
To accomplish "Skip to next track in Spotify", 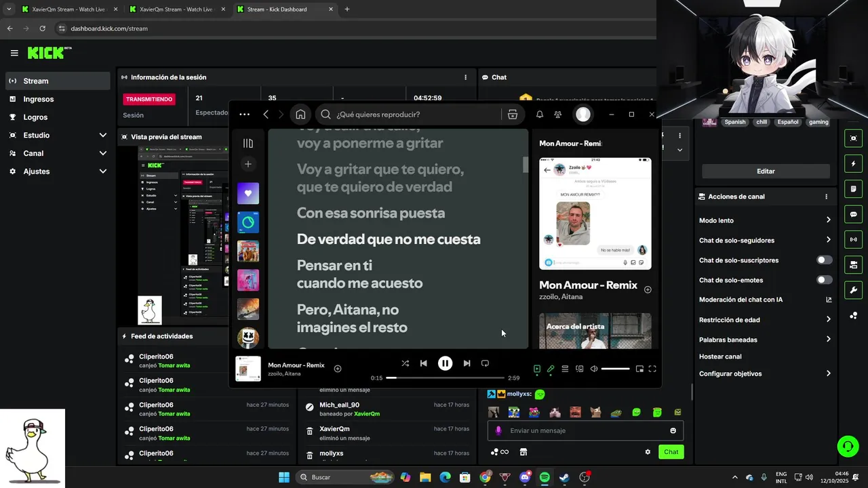I will pyautogui.click(x=467, y=363).
